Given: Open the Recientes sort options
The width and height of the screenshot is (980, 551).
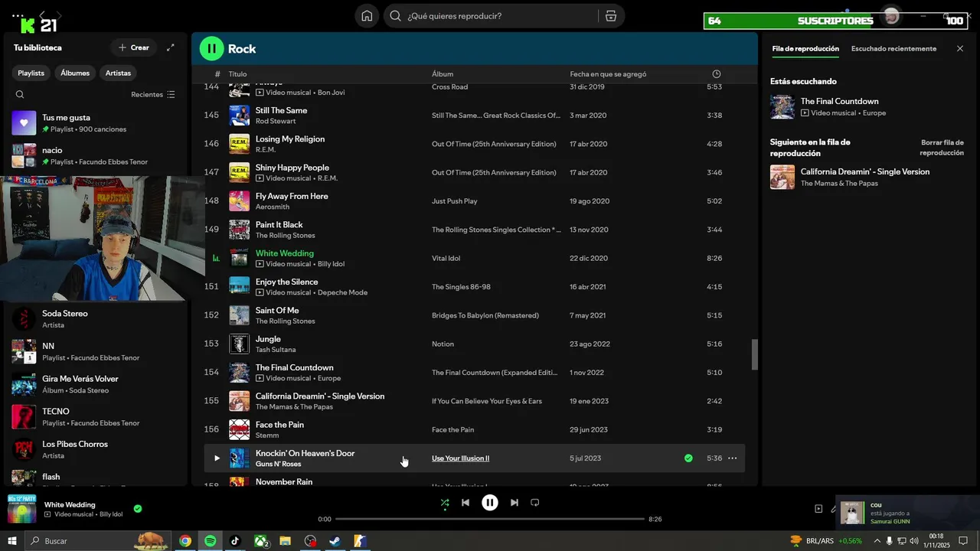Looking at the screenshot, I should (152, 94).
